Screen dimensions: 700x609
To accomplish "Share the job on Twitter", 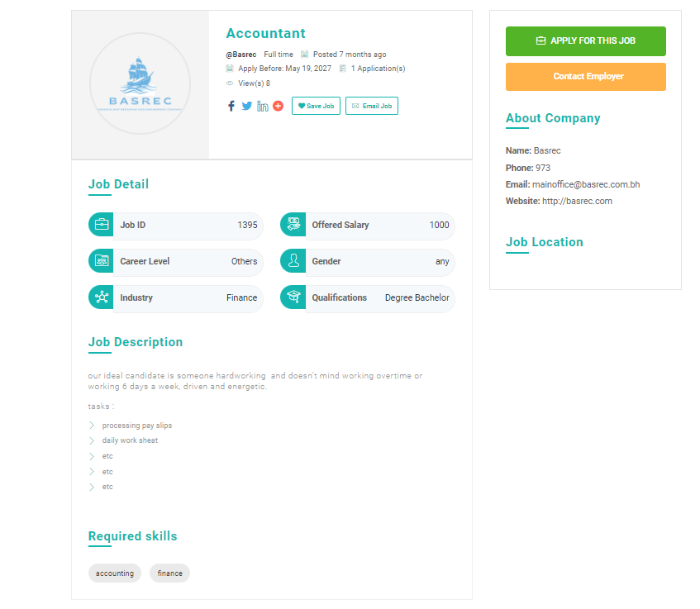I will click(x=247, y=106).
